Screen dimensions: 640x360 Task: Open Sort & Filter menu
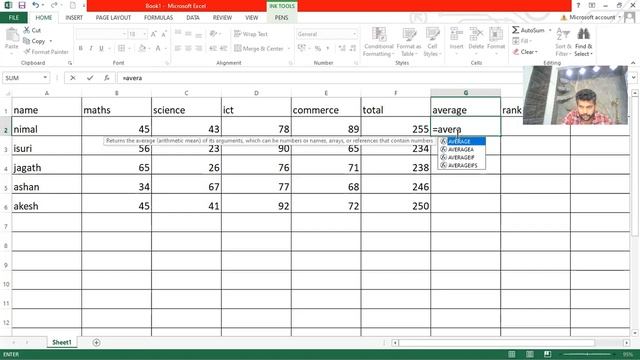coord(563,42)
